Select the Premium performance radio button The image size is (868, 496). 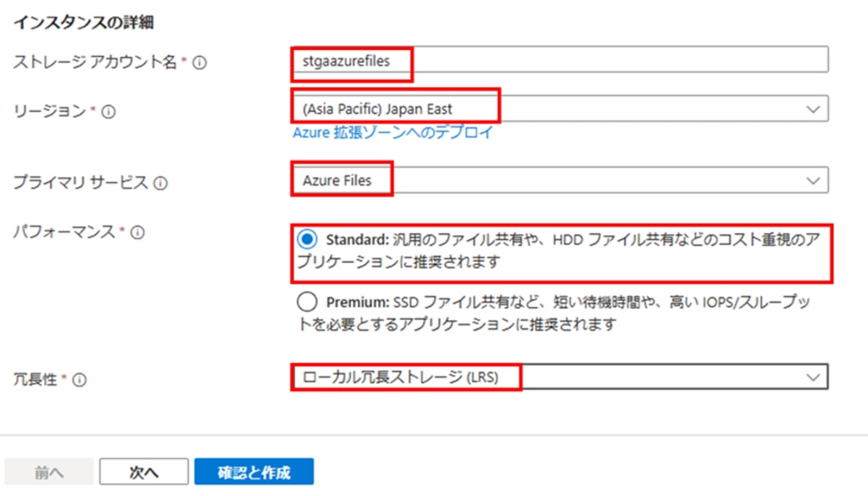pyautogui.click(x=307, y=302)
